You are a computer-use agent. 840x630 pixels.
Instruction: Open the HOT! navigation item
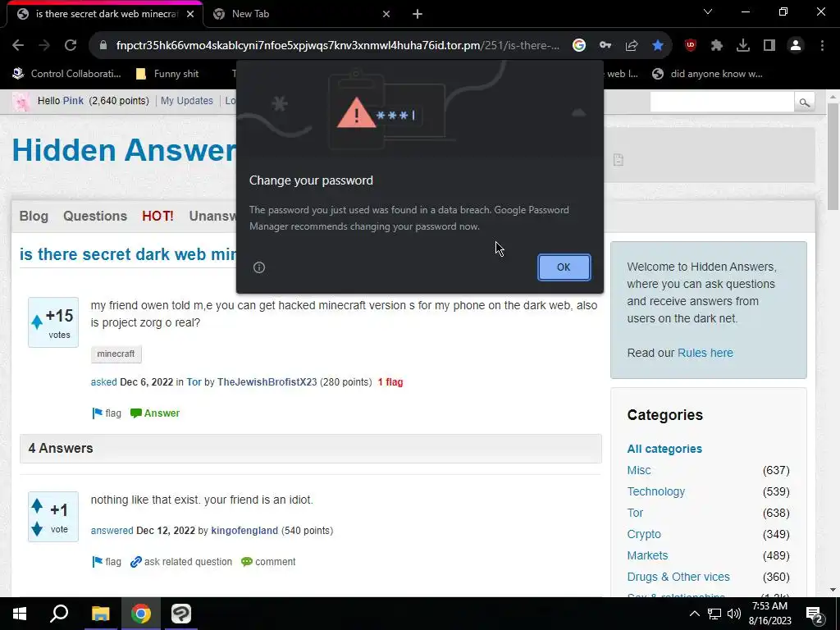click(157, 216)
